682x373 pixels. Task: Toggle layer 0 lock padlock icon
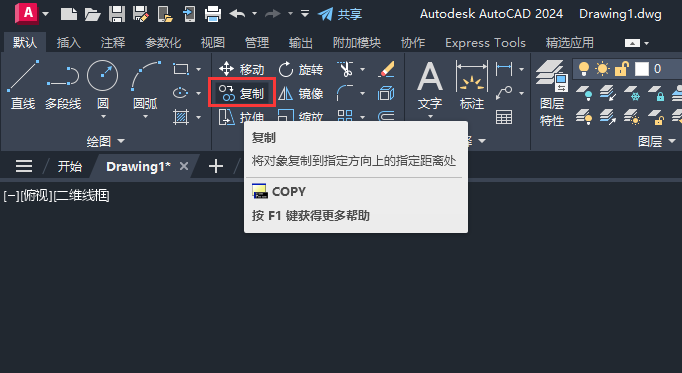coord(622,69)
